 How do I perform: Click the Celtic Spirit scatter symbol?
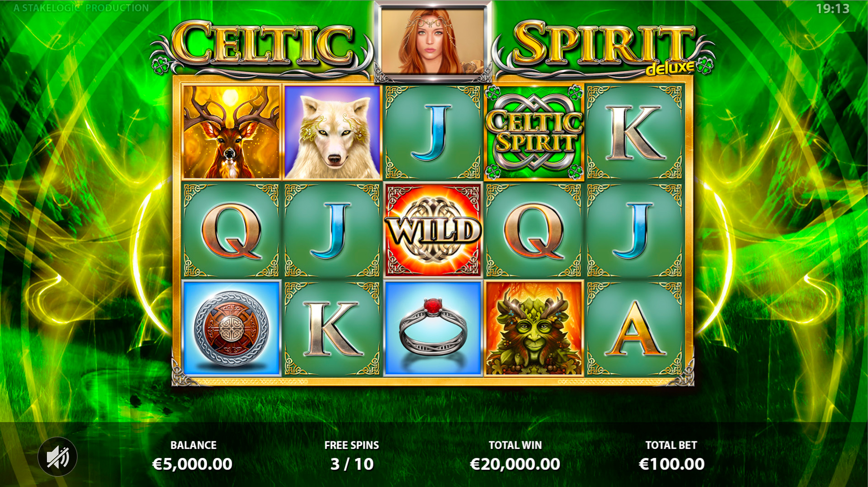tap(534, 132)
